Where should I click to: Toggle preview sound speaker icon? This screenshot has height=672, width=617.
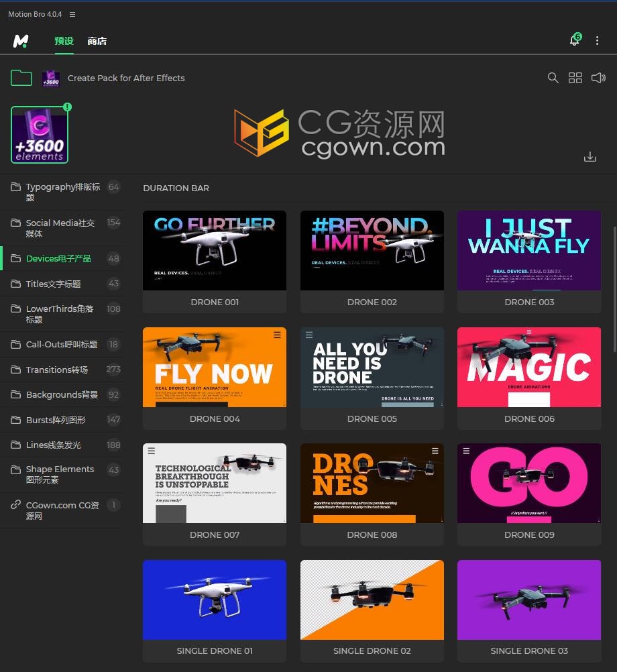598,78
